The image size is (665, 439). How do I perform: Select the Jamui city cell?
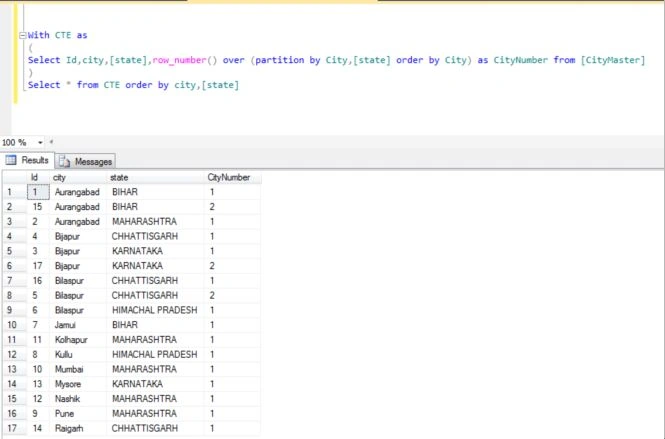point(78,325)
